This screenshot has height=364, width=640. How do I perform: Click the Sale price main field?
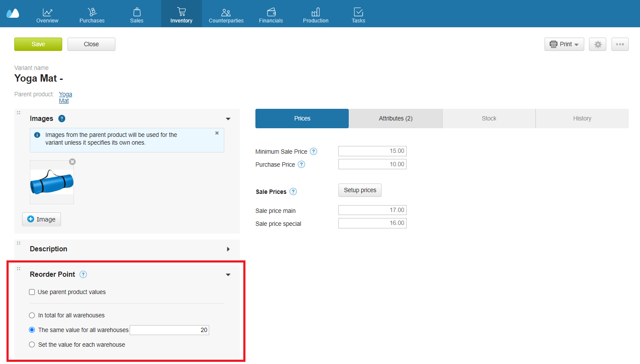pyautogui.click(x=373, y=210)
